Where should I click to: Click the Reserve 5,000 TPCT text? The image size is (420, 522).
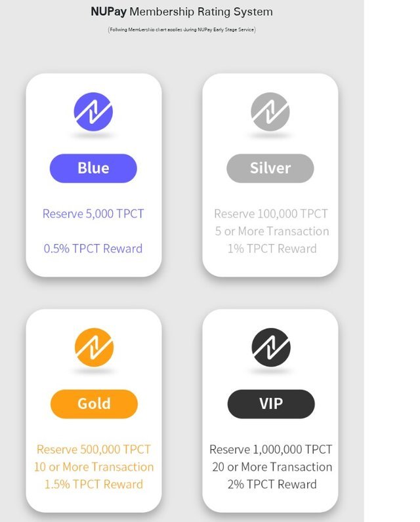pyautogui.click(x=93, y=214)
